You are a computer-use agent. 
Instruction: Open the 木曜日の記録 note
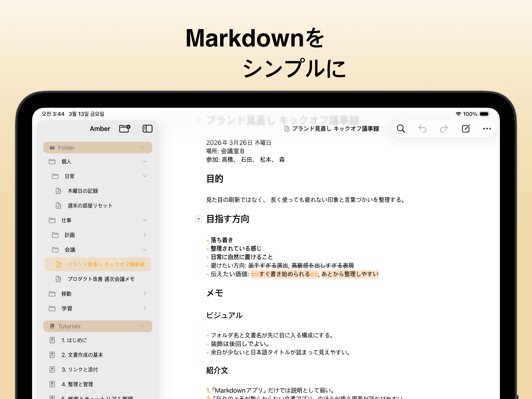83,191
